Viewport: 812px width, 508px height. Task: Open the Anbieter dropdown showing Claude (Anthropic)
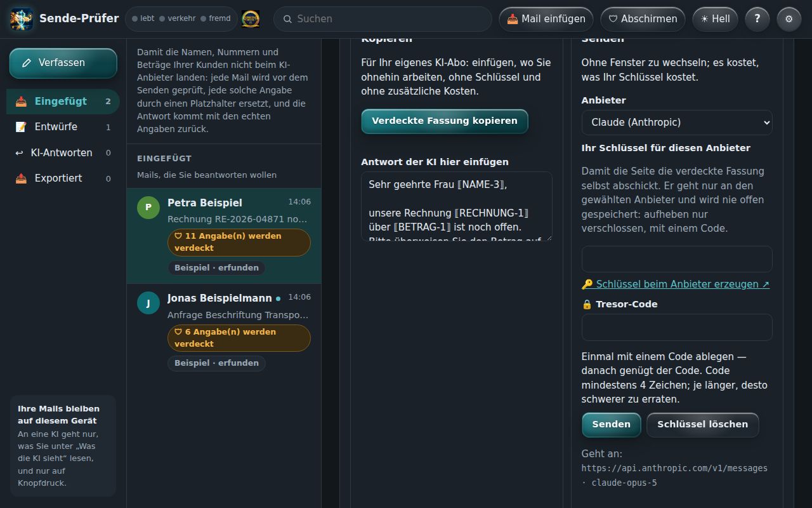(x=677, y=122)
